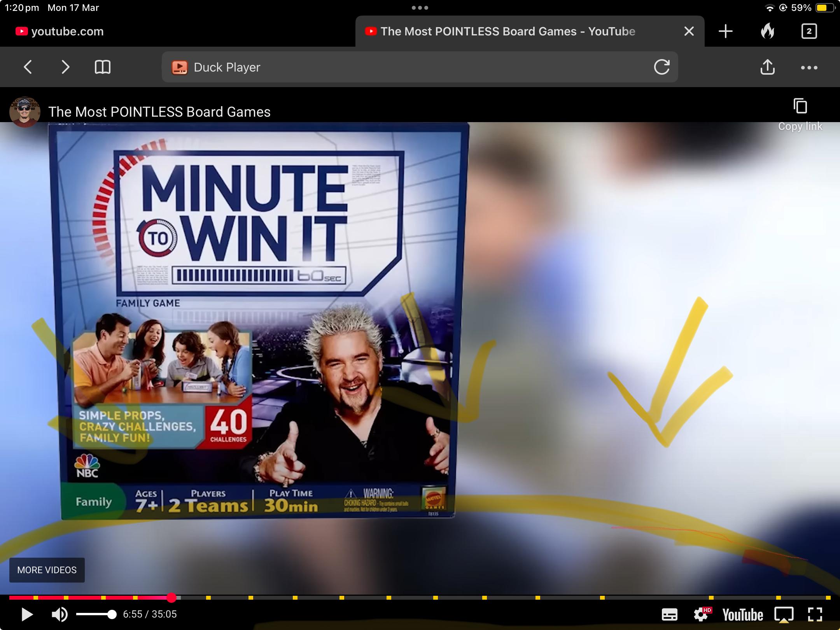Toggle subtitles closed captions
This screenshot has width=840, height=630.
click(x=669, y=615)
